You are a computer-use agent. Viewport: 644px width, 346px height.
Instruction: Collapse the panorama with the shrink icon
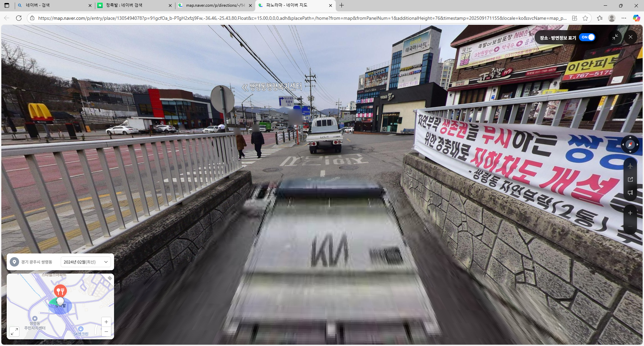[615, 37]
